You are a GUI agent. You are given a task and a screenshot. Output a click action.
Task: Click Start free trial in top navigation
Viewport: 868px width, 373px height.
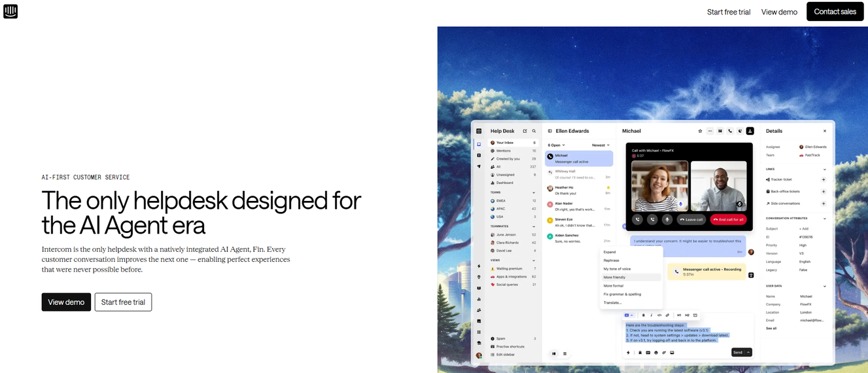tap(729, 12)
